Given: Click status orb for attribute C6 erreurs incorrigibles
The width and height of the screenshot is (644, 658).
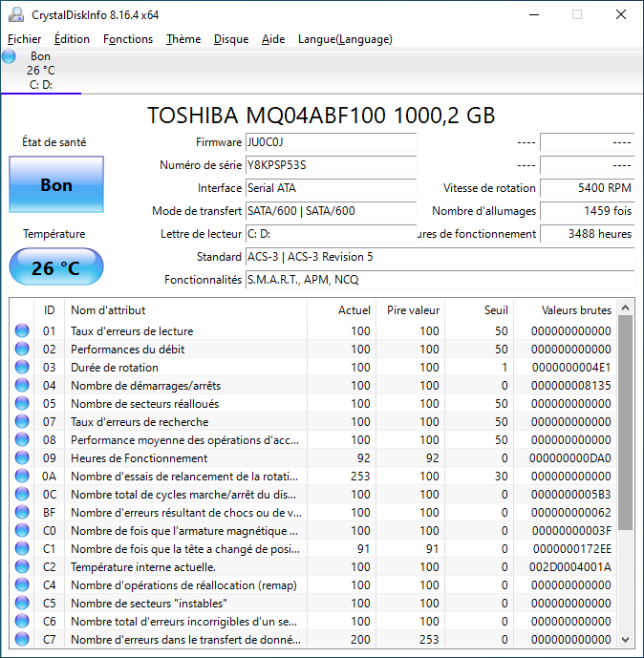Looking at the screenshot, I should pos(22,621).
